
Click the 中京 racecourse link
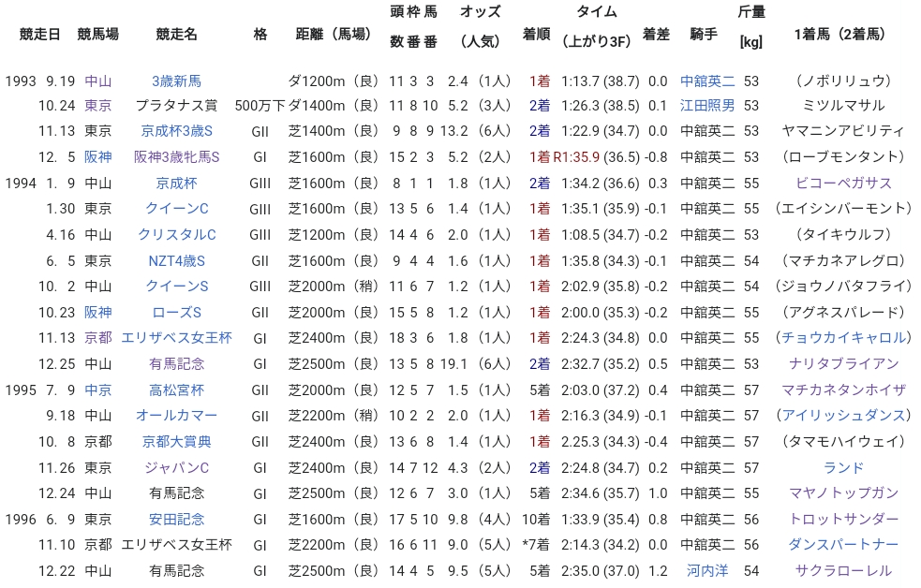point(97,390)
